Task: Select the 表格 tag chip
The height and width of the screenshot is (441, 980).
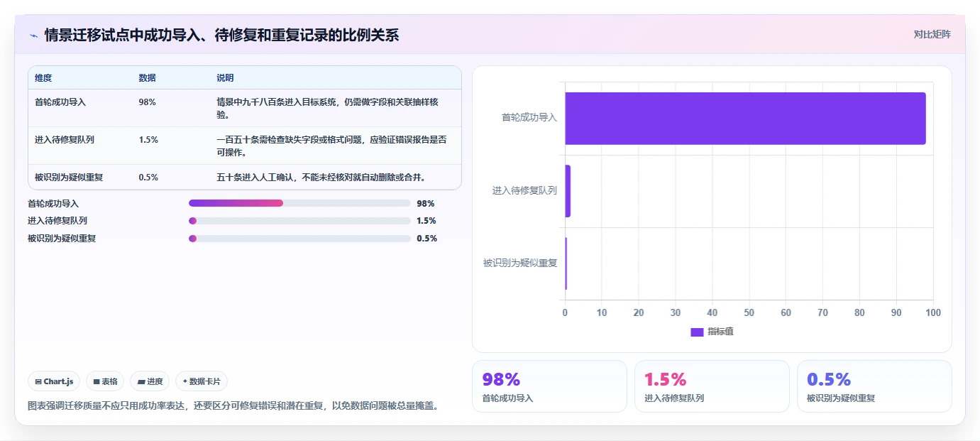Action: (105, 381)
